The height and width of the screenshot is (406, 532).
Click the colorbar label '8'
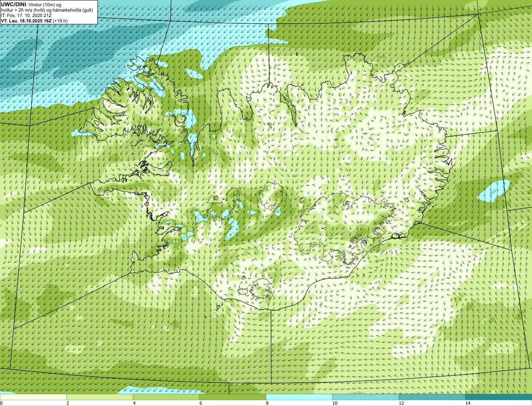tap(267, 403)
